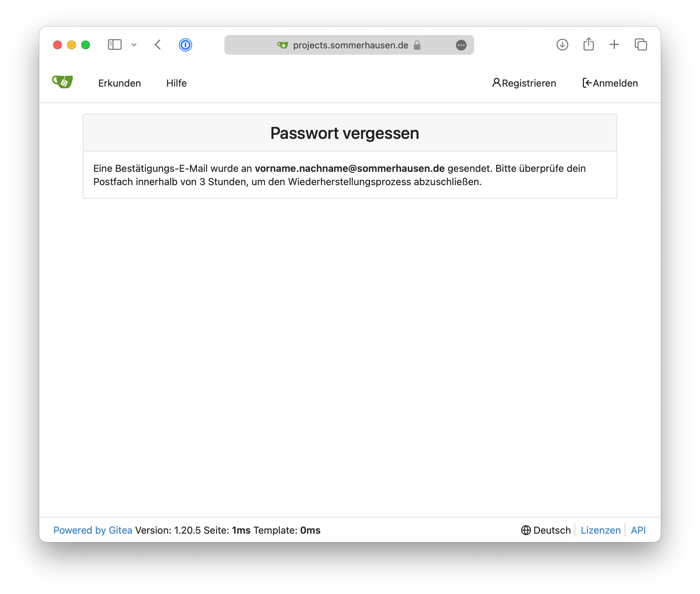Image resolution: width=700 pixels, height=594 pixels.
Task: Click the lock icon in address bar
Action: 417,45
